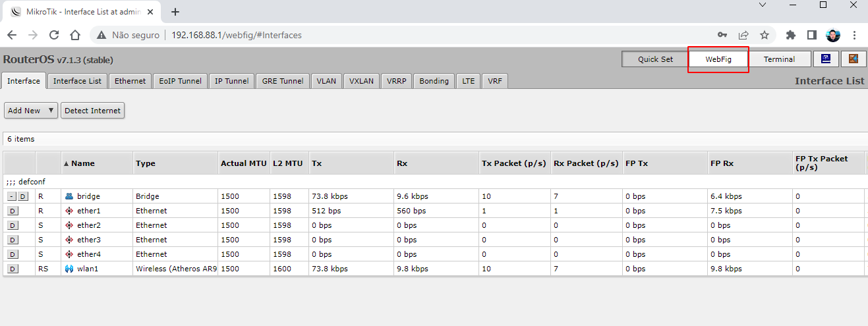The image size is (868, 326).
Task: Sort by Actual MTU column header
Action: [x=243, y=163]
